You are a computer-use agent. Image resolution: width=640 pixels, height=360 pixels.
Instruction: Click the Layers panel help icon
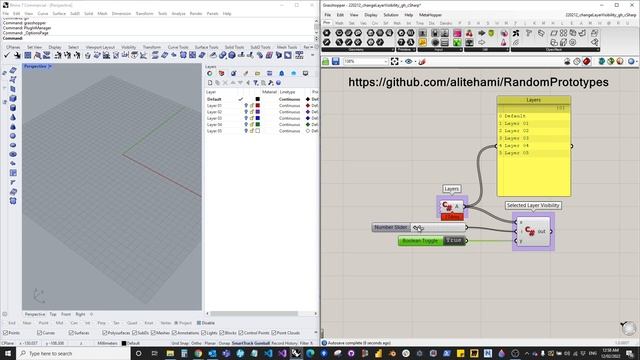(x=278, y=83)
